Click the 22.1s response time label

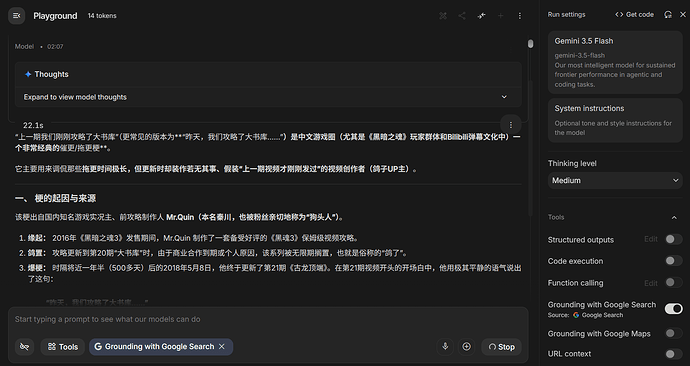33,125
